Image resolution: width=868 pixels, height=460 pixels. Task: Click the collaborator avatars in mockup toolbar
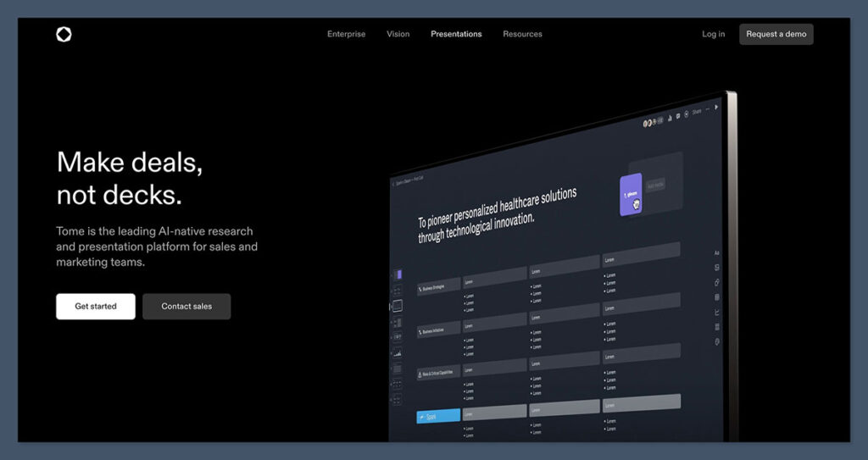coord(653,122)
